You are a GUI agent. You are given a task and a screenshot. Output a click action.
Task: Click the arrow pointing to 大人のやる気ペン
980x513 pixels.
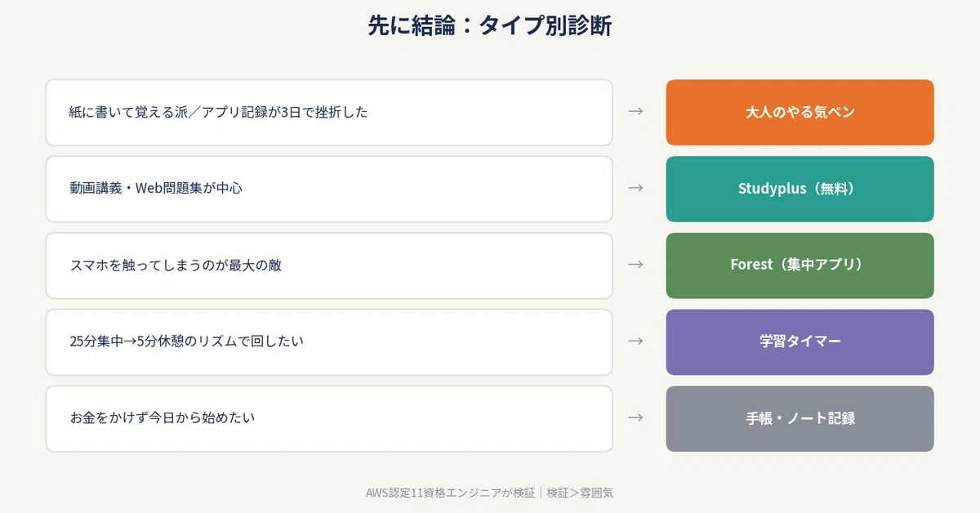tap(635, 111)
